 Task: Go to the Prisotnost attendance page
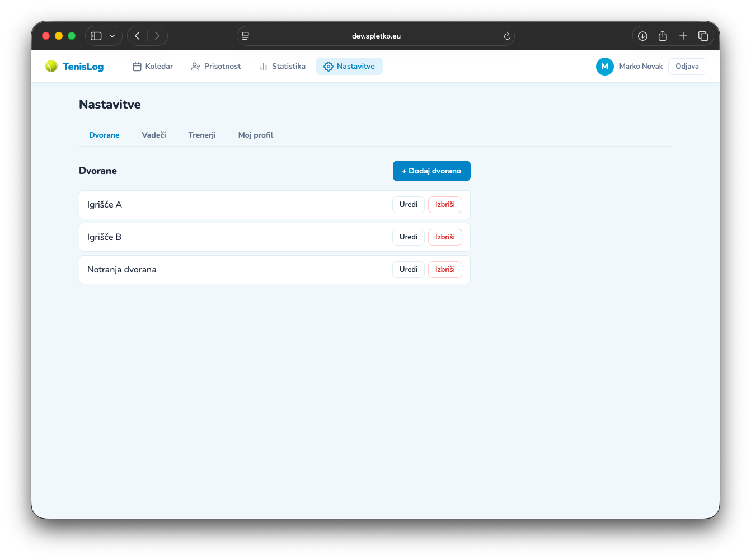tap(215, 66)
